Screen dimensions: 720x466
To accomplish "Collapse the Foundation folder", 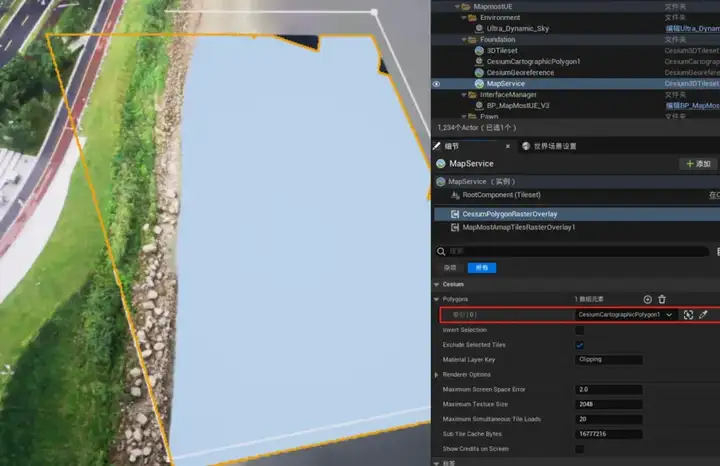I will [x=464, y=39].
